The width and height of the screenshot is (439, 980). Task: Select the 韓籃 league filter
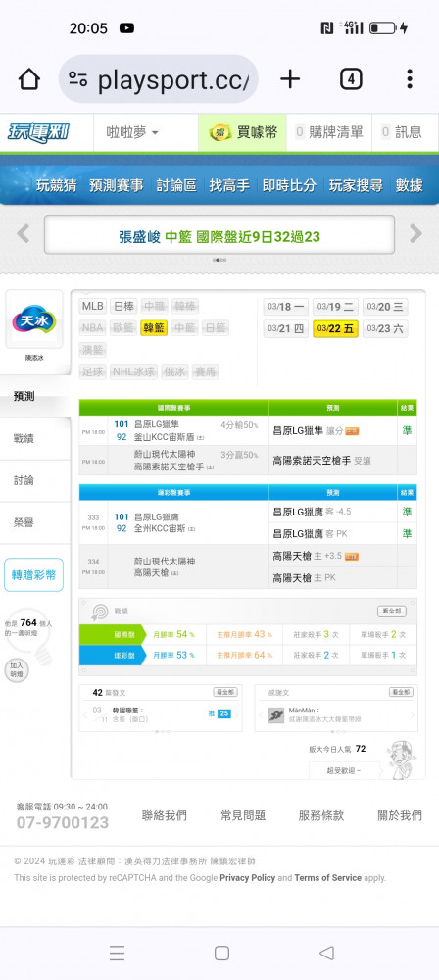pos(153,327)
